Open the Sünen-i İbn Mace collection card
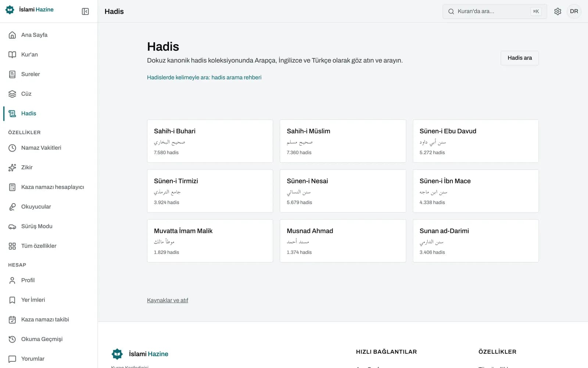588x368 pixels. tap(476, 191)
